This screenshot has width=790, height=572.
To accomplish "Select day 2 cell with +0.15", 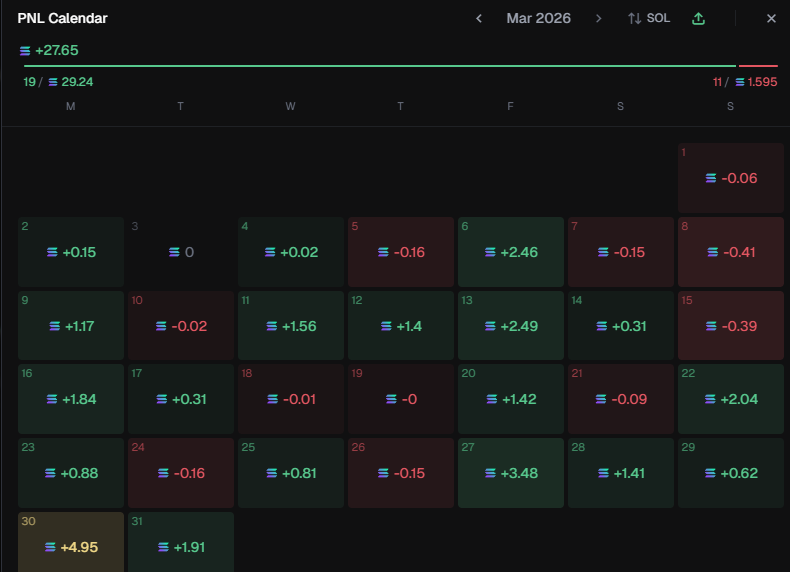I will pyautogui.click(x=71, y=252).
